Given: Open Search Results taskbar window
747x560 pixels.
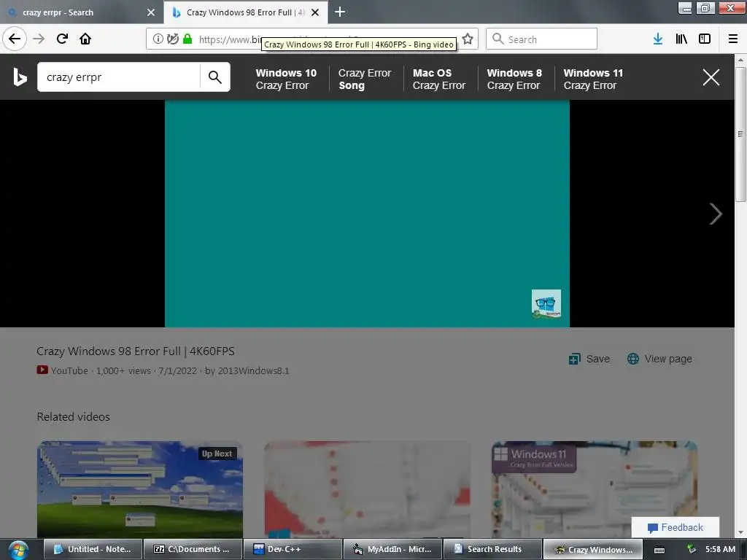Looking at the screenshot, I should click(493, 549).
